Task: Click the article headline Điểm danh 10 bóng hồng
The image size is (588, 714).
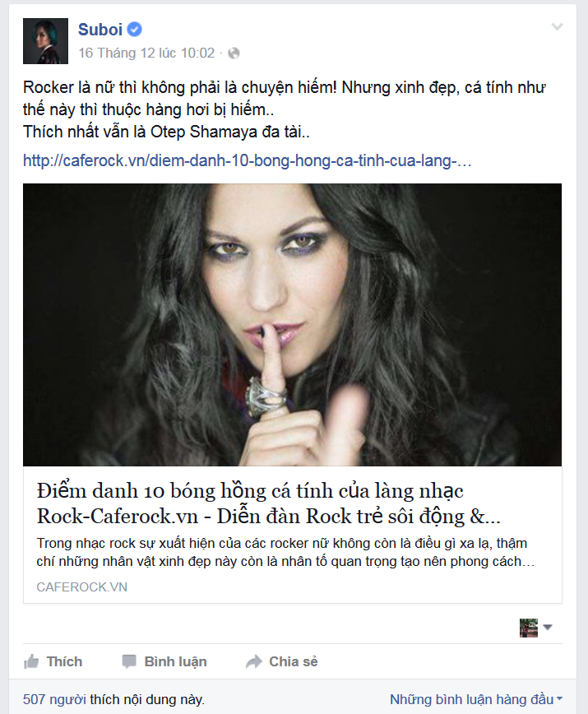Action: (x=269, y=503)
